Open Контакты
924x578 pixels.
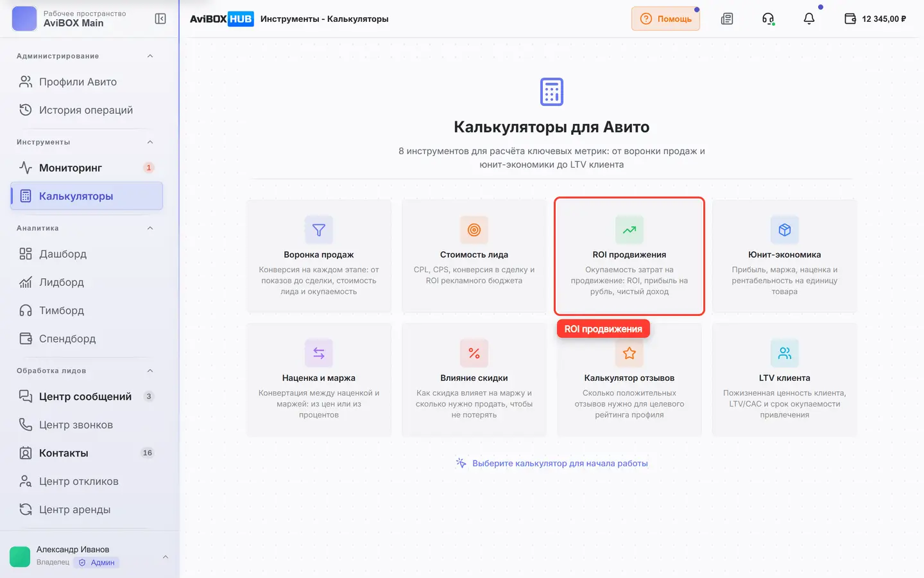coord(87,453)
